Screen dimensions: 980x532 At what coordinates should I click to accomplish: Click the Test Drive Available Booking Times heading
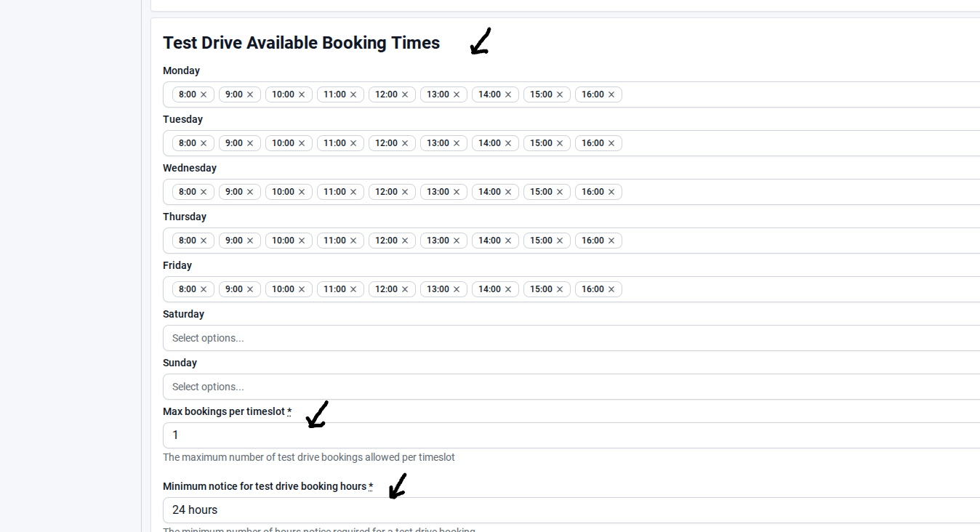(x=301, y=43)
